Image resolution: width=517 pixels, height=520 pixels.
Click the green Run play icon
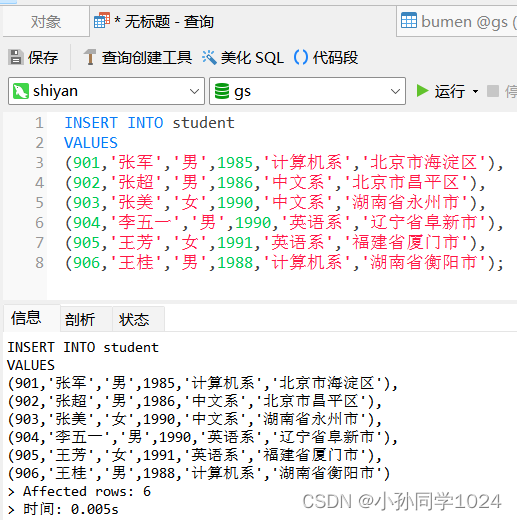coord(422,91)
